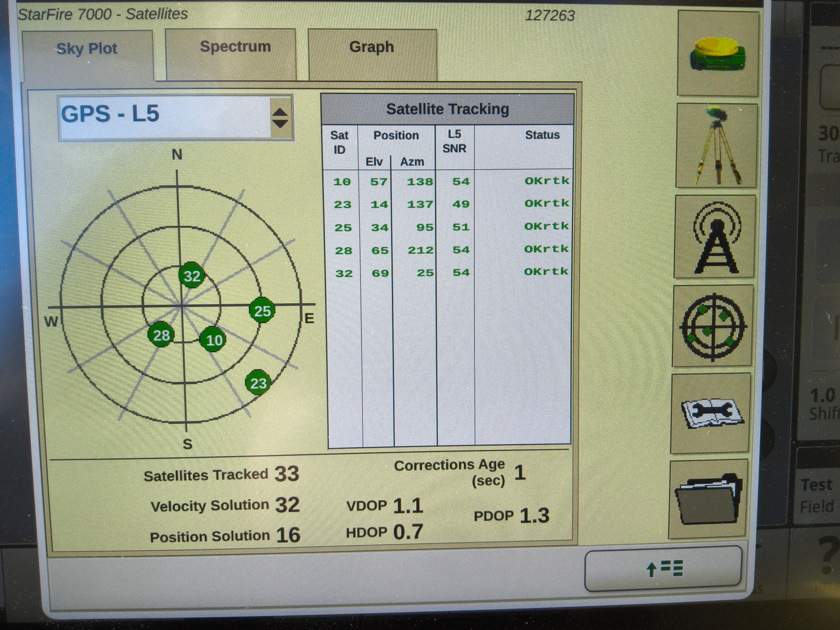Select the yellow GPS dome on receiver icon
The height and width of the screenshot is (630, 840).
click(716, 46)
